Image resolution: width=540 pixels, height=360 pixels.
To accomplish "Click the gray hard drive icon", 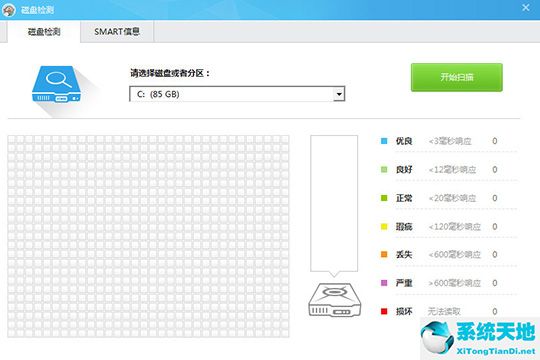I will pyautogui.click(x=334, y=300).
